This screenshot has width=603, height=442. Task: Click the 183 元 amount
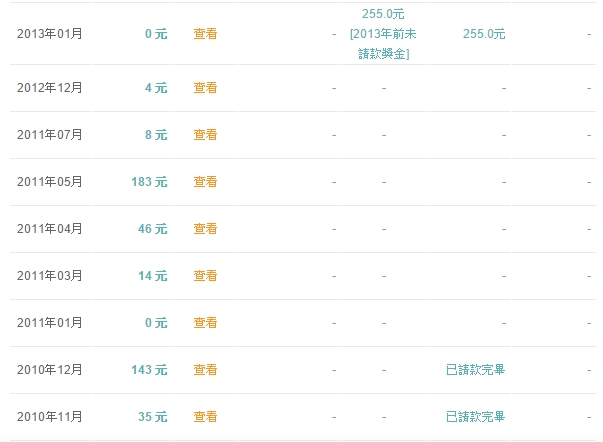pos(149,182)
